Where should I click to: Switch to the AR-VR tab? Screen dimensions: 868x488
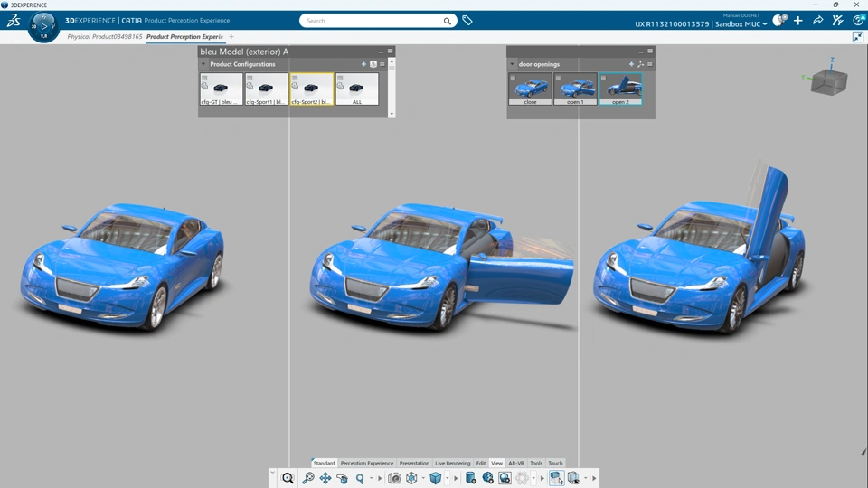(x=516, y=463)
